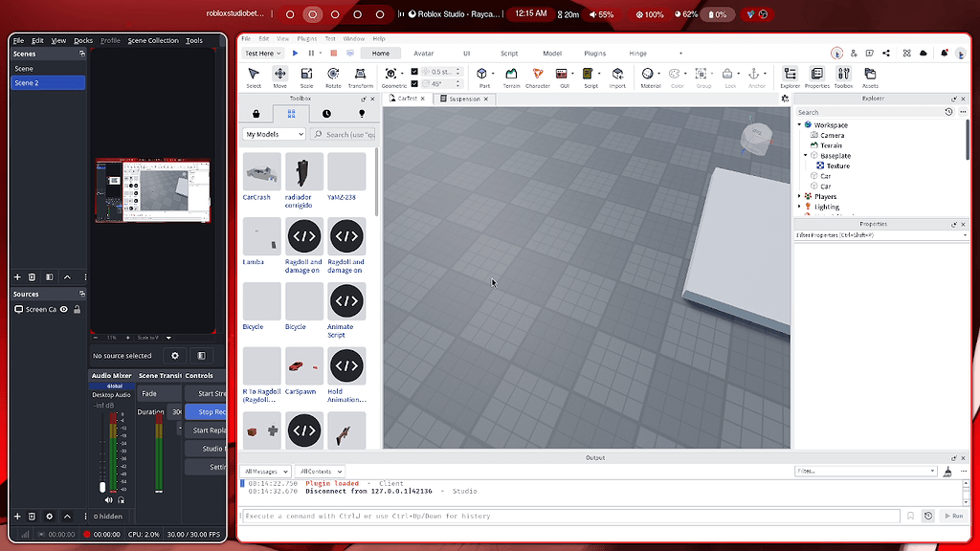
Task: Click the command bar input field
Action: click(570, 516)
